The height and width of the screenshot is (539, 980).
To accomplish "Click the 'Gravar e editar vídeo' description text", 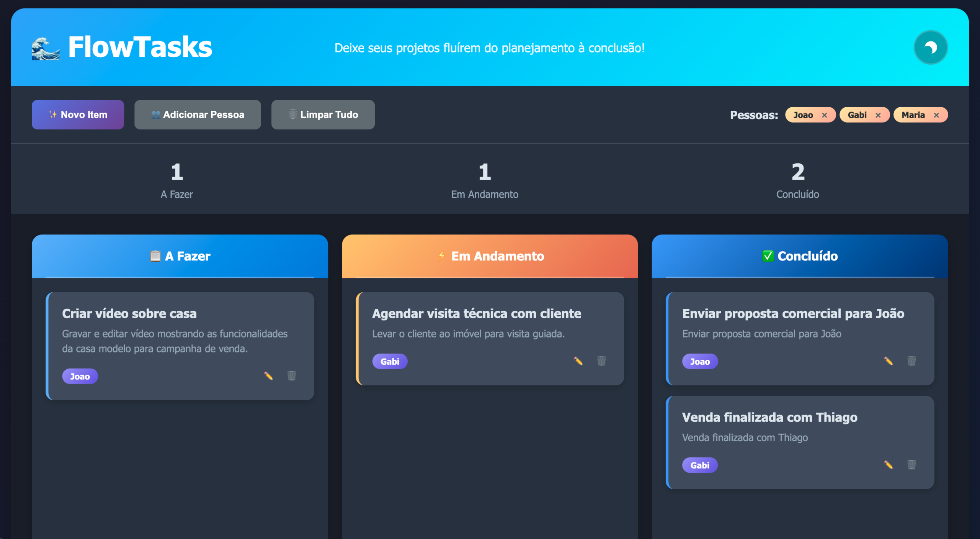I will point(175,341).
